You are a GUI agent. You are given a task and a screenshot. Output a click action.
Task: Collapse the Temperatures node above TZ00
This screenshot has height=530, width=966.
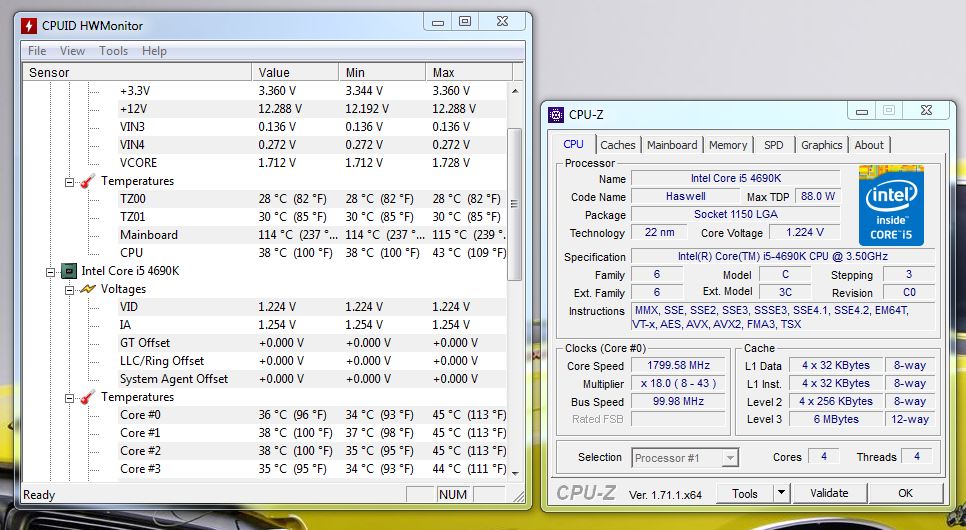[x=70, y=182]
